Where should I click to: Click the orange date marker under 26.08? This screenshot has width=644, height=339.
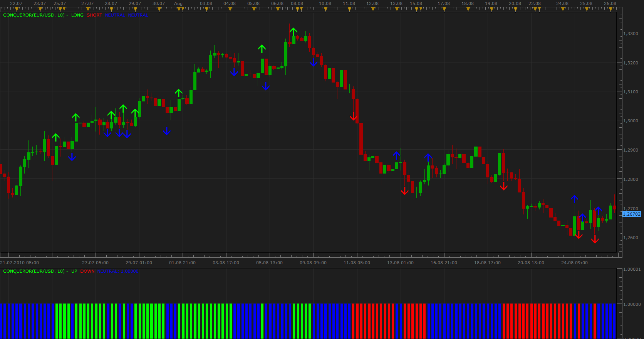(x=610, y=9)
